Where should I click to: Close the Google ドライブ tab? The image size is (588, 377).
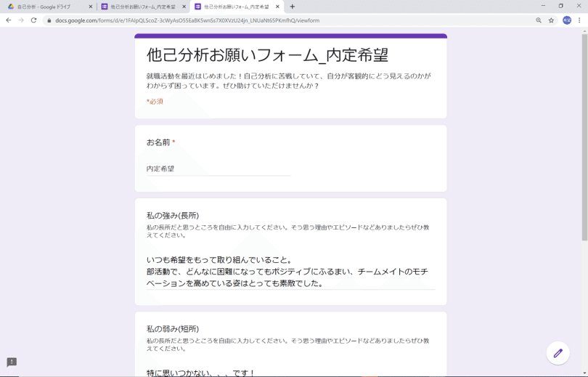pyautogui.click(x=91, y=7)
